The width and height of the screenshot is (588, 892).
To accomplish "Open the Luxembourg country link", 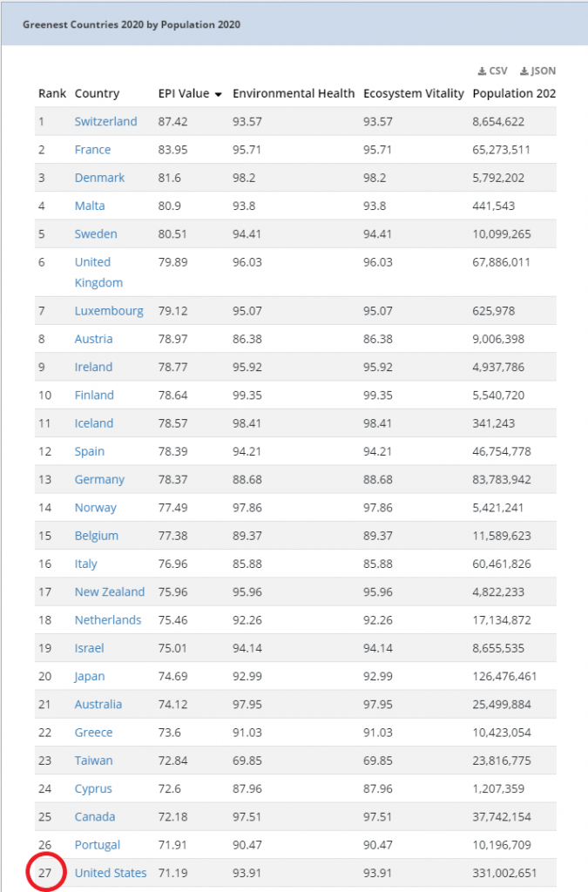I will pyautogui.click(x=109, y=311).
